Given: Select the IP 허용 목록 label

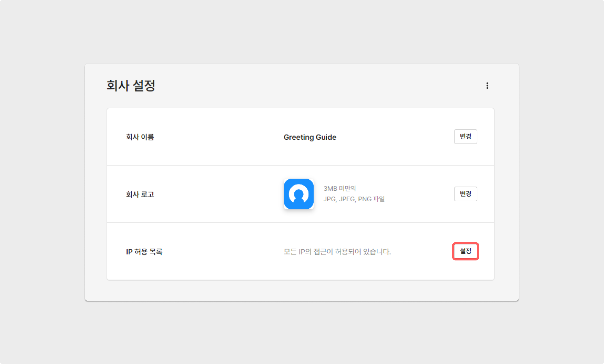Looking at the screenshot, I should coord(144,252).
